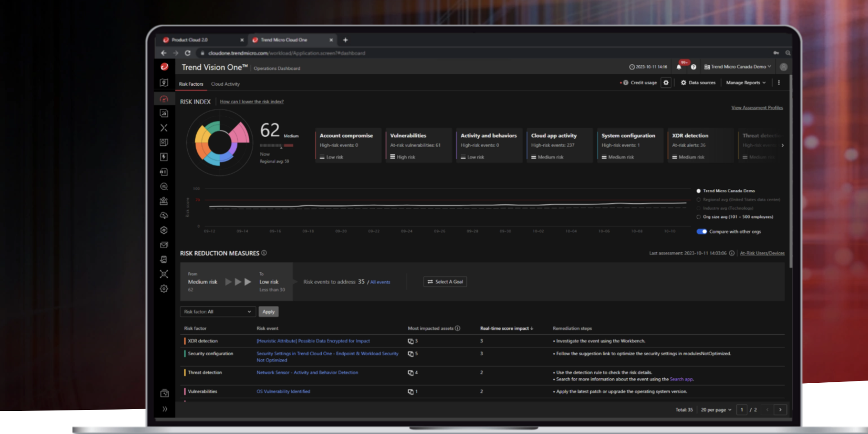This screenshot has width=868, height=434.
Task: Open Possible Data Encrypted for Impact event
Action: point(313,341)
